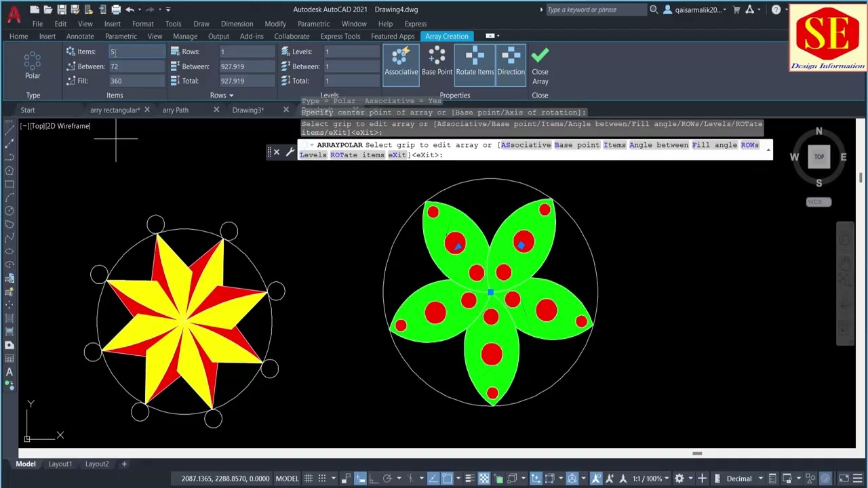Image resolution: width=868 pixels, height=488 pixels.
Task: Open the undo history dropdown arrow
Action: [140, 9]
